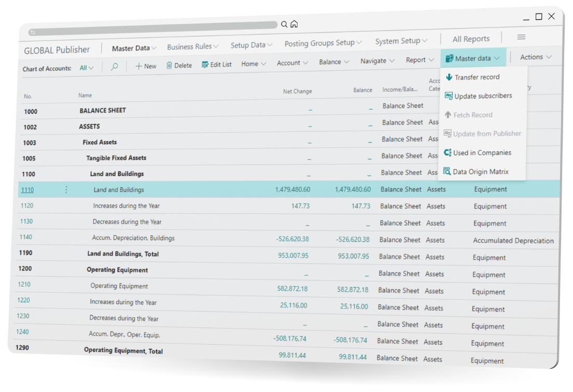573x392 pixels.
Task: Select Transfer record from the Master data menu
Action: tap(478, 77)
